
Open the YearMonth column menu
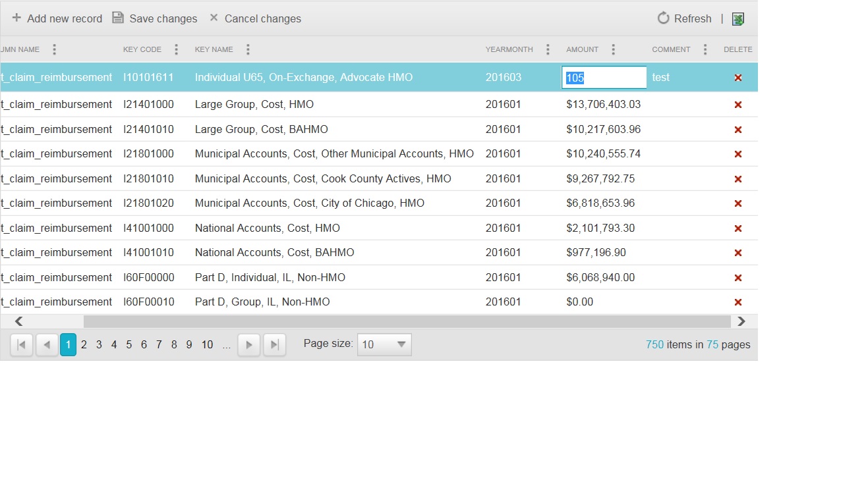[548, 49]
